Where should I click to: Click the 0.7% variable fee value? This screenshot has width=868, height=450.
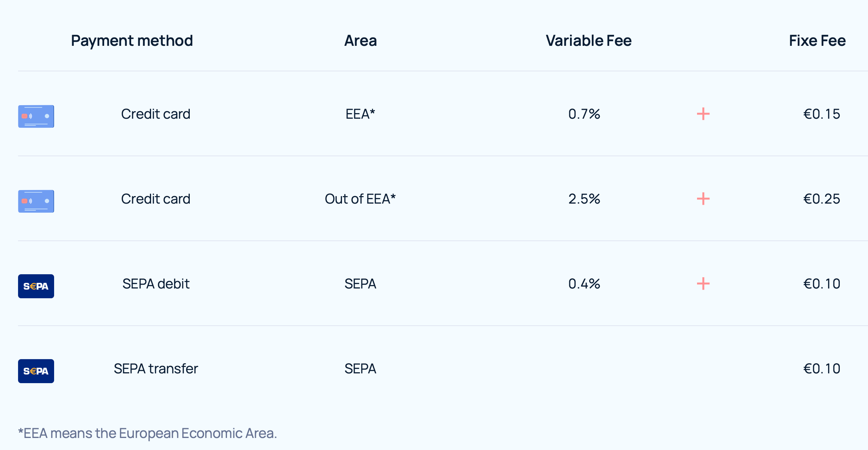pyautogui.click(x=584, y=114)
